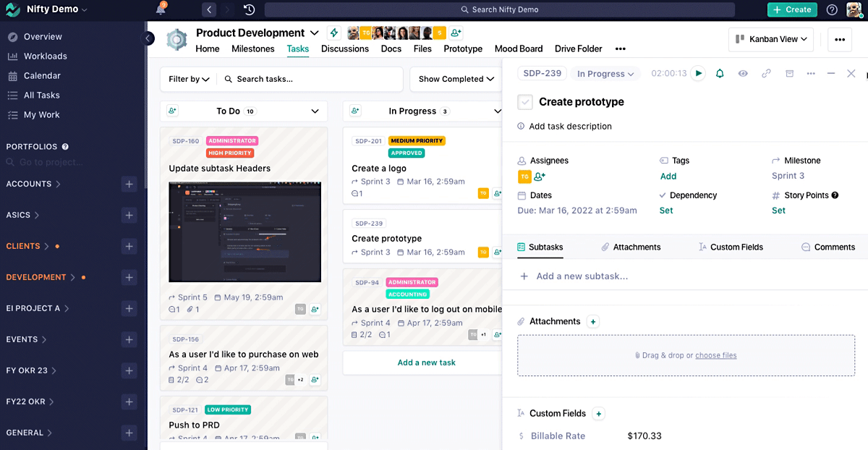Click the choose files link

(x=716, y=355)
